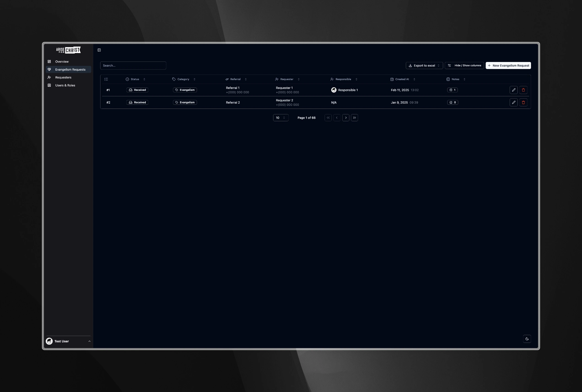Click the Arise for Christ logo
This screenshot has height=392, width=582.
tap(68, 50)
